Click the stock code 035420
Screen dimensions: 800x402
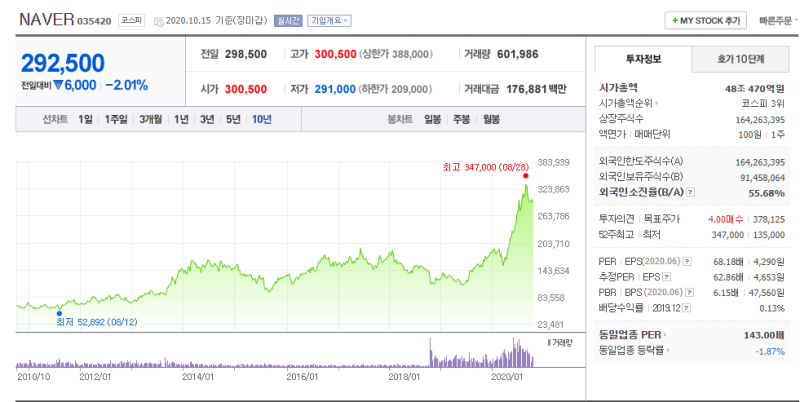point(94,21)
